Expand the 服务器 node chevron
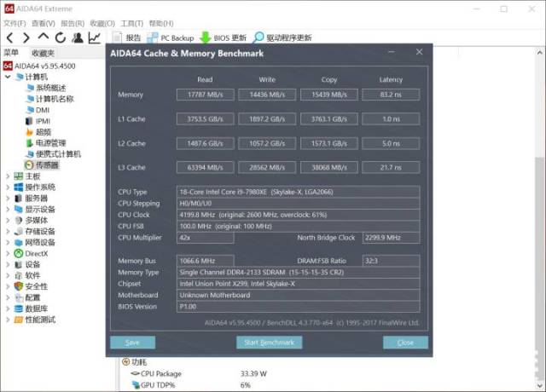The width and height of the screenshot is (546, 392). pos(8,199)
